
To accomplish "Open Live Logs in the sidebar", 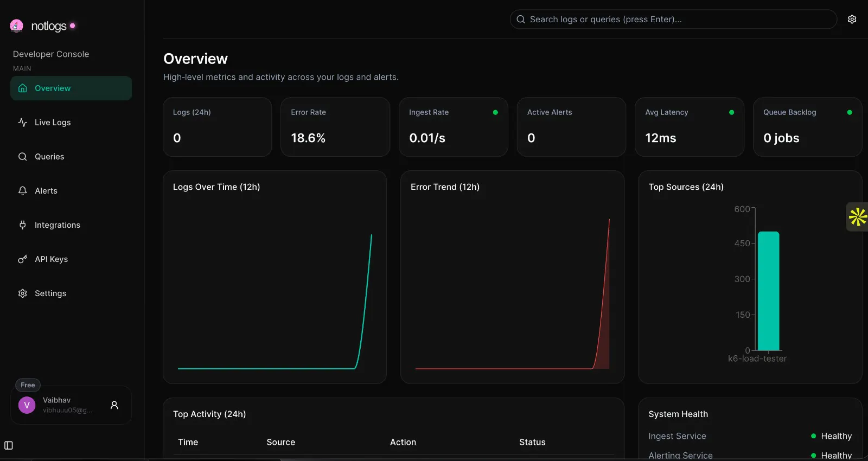I will click(x=71, y=122).
